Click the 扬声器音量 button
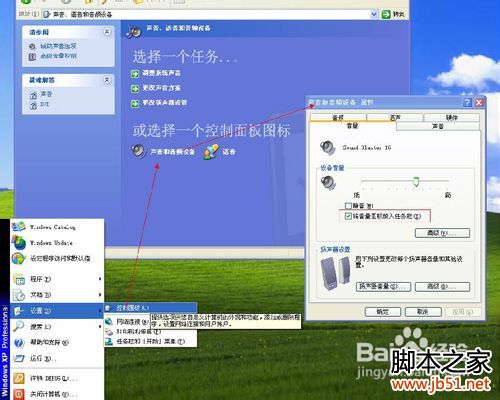500x400 pixels. (x=383, y=287)
